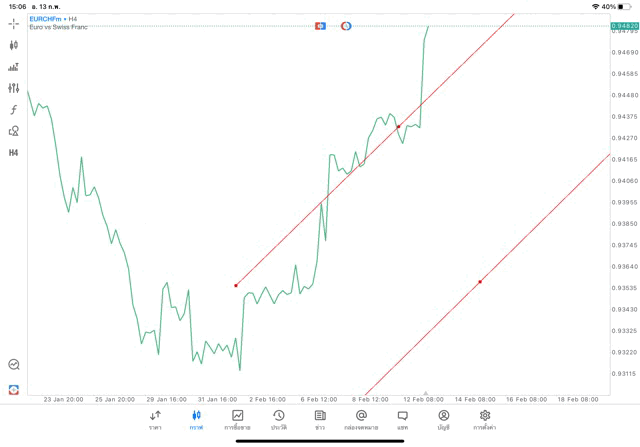The image size is (640, 447).
Task: Open chart settings sliders icon
Action: [13, 88]
